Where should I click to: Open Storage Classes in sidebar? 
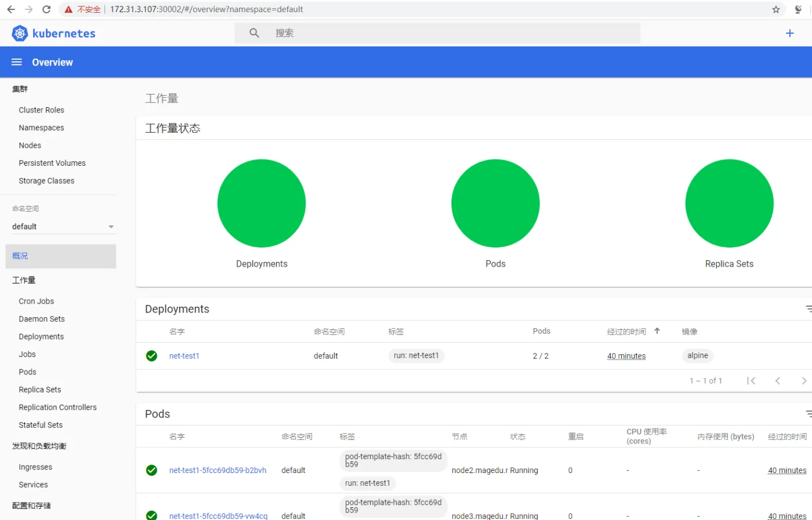[x=46, y=181]
